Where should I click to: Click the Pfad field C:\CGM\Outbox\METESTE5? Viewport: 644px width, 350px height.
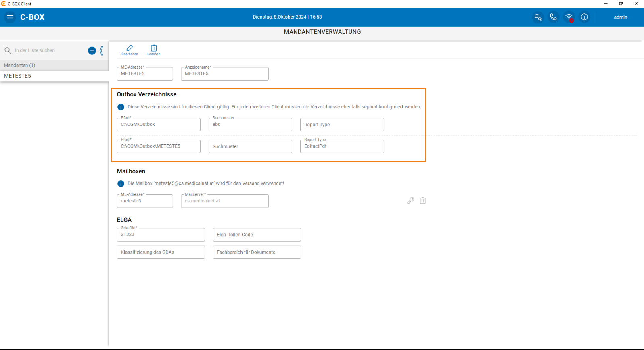click(x=159, y=146)
